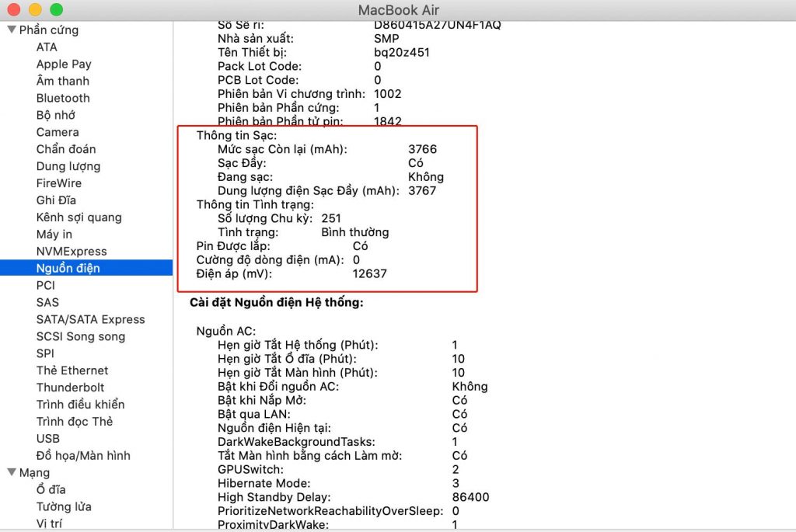Click the DarkWakeBackgroundTasks label

click(296, 442)
